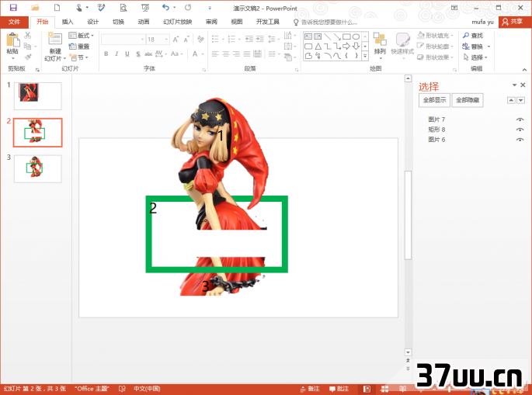The height and width of the screenshot is (395, 532).
Task: Collapse the ribbon with the chevron
Action: pos(524,70)
